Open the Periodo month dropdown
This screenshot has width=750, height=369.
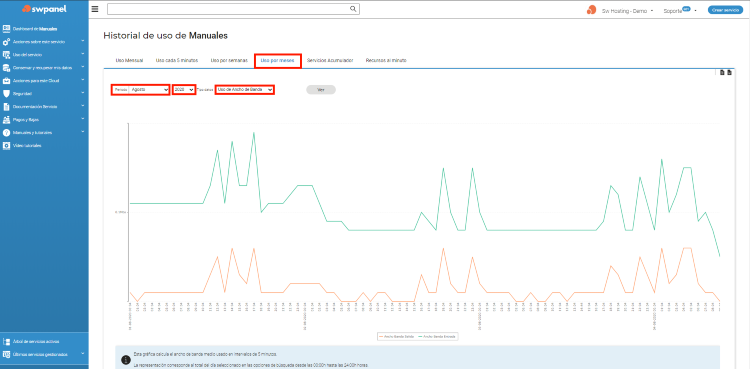point(149,89)
